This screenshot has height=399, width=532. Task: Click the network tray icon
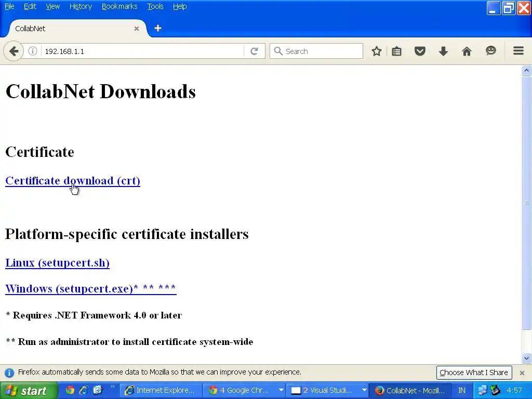(482, 391)
